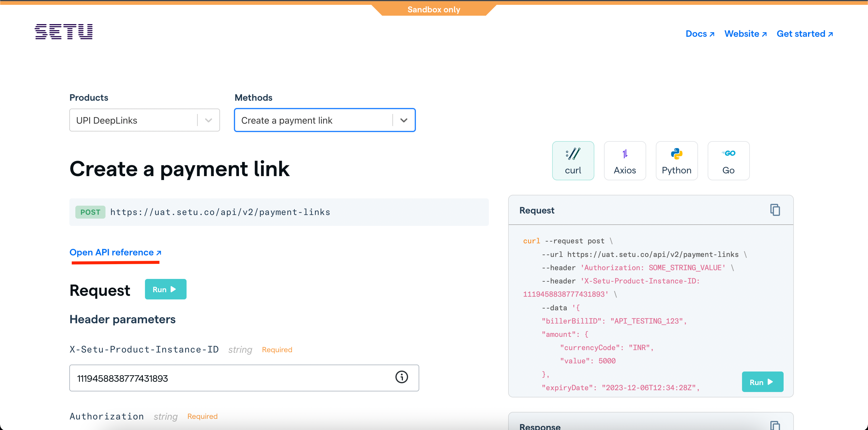Switch code sample to Axios

pyautogui.click(x=625, y=161)
